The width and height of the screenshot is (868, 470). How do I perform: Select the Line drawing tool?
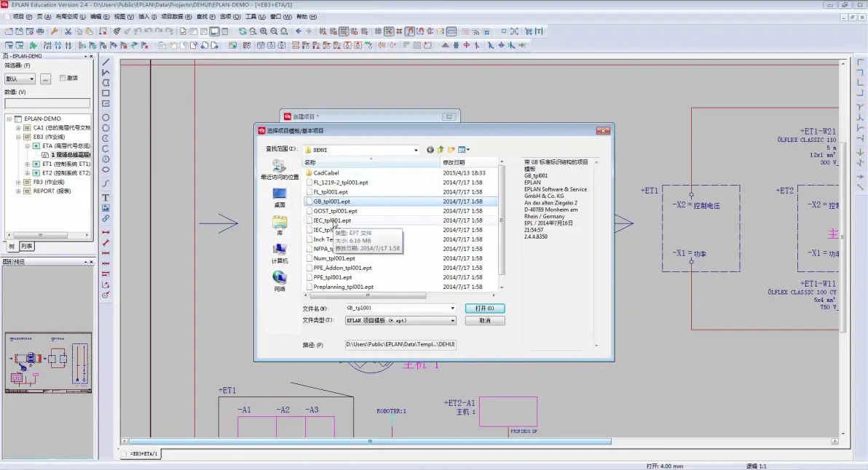click(x=106, y=62)
